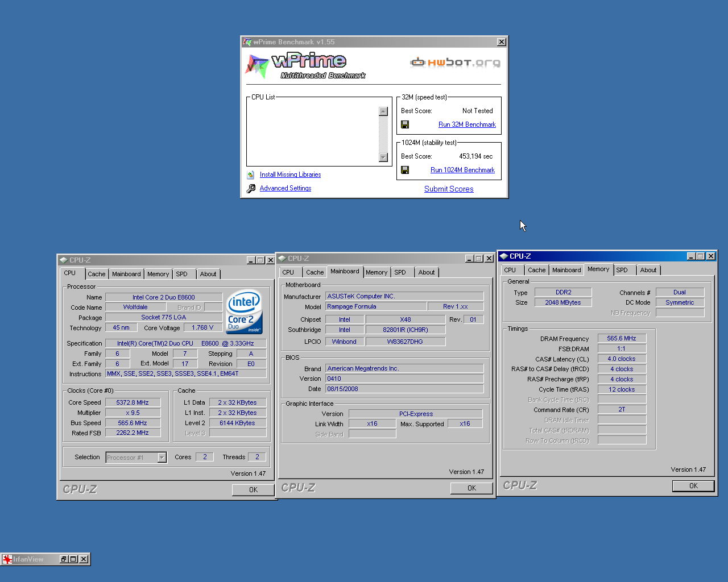
Task: Click the IrfanView icon in the minimized window
Action: 7,559
